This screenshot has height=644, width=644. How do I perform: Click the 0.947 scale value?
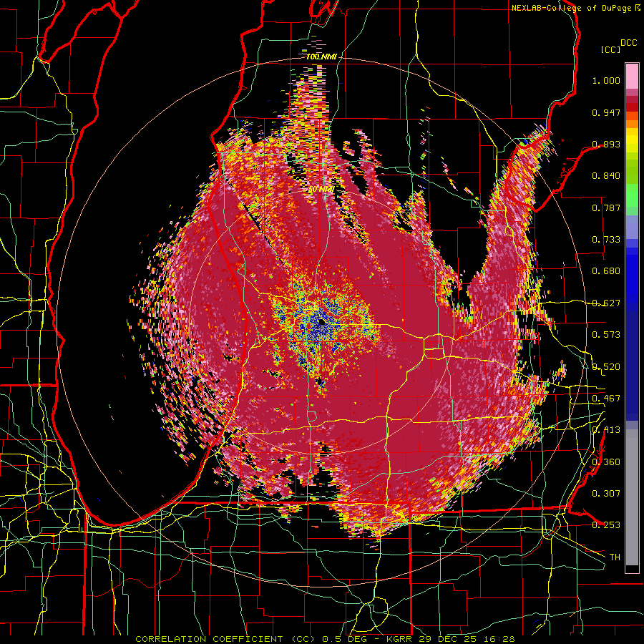click(606, 112)
